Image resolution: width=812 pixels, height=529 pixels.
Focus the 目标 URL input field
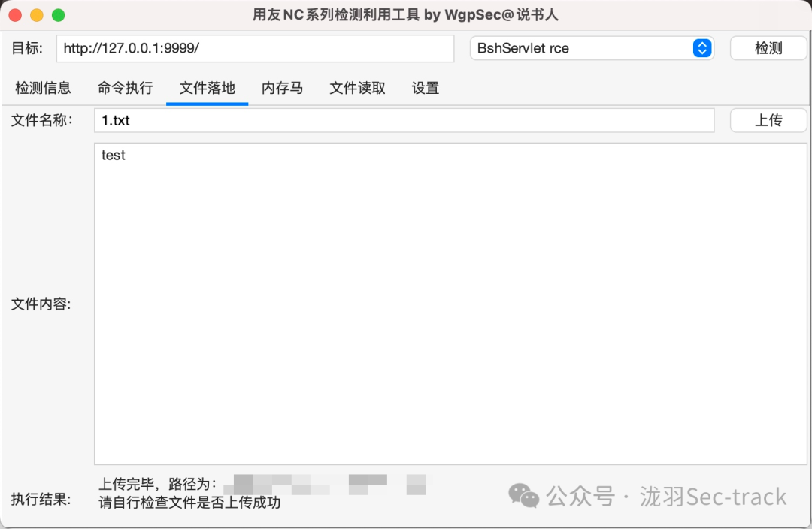[x=256, y=49]
